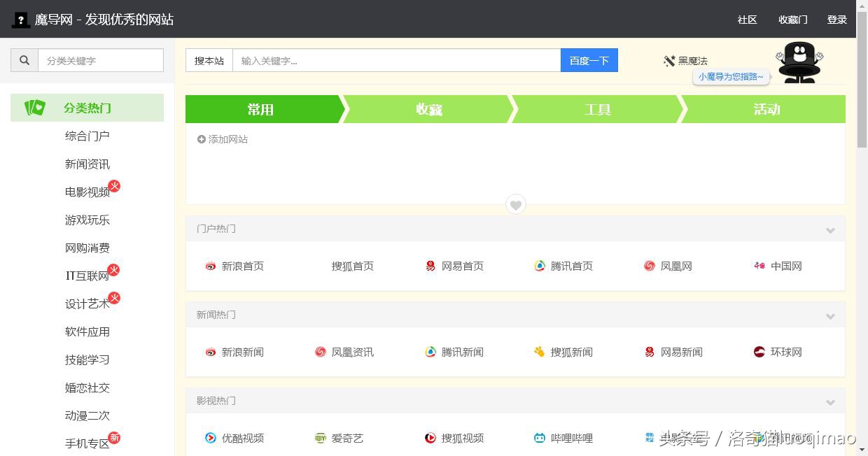This screenshot has width=868, height=456.
Task: Collapse the 影视热门 section
Action: point(830,401)
